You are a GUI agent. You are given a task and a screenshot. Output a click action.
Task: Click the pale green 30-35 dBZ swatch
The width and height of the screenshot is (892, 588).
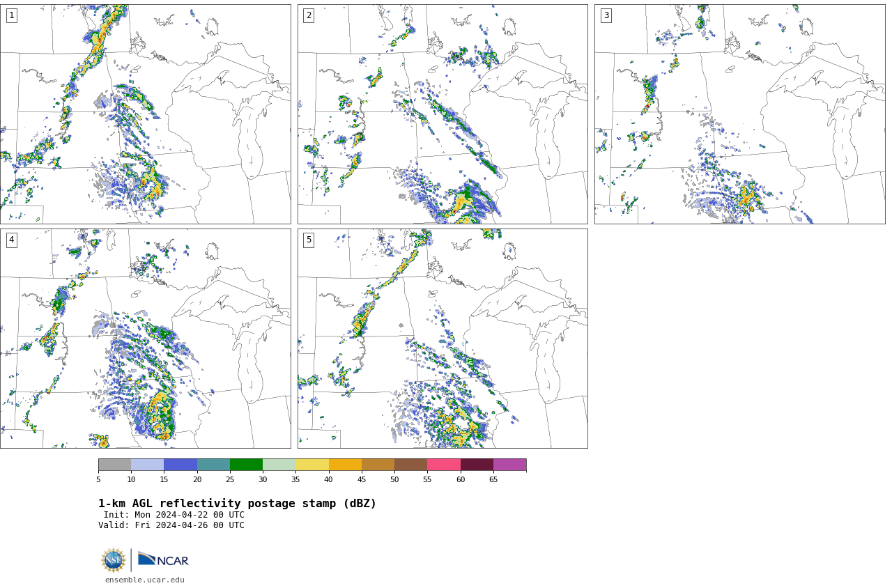pyautogui.click(x=279, y=465)
